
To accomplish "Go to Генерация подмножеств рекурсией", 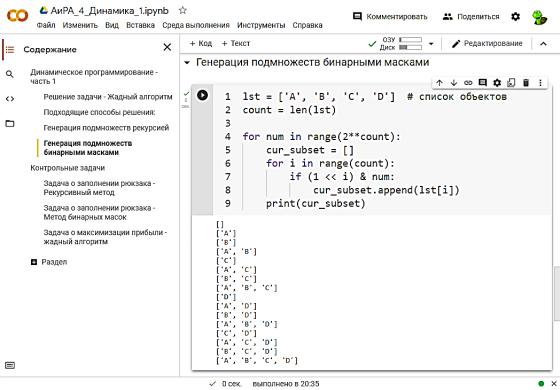I will pos(106,128).
